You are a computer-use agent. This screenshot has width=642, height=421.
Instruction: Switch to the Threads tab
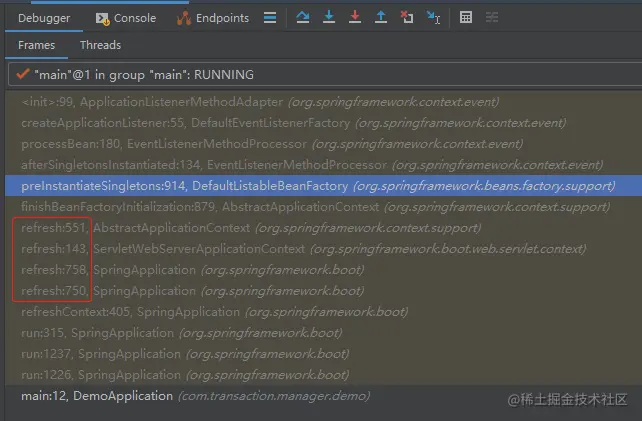click(x=100, y=45)
